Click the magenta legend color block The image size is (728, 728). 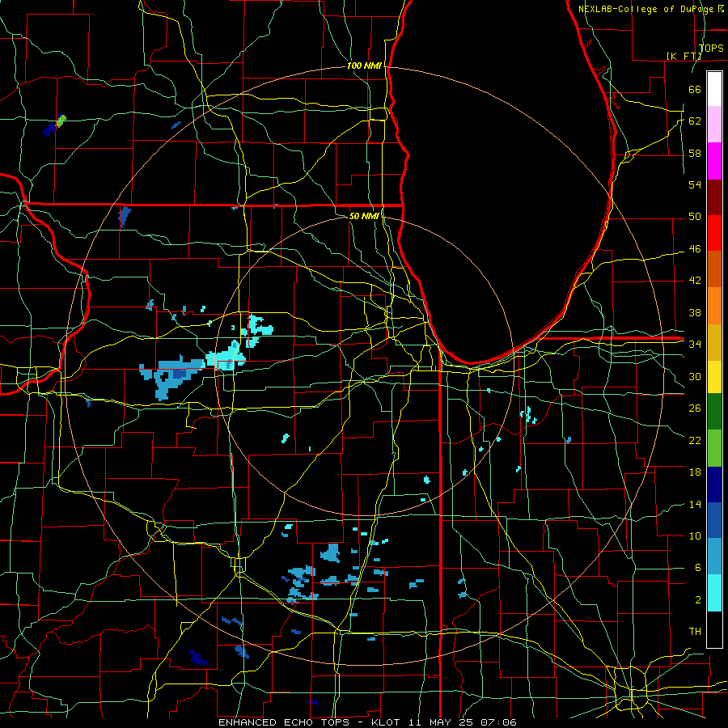(x=714, y=161)
